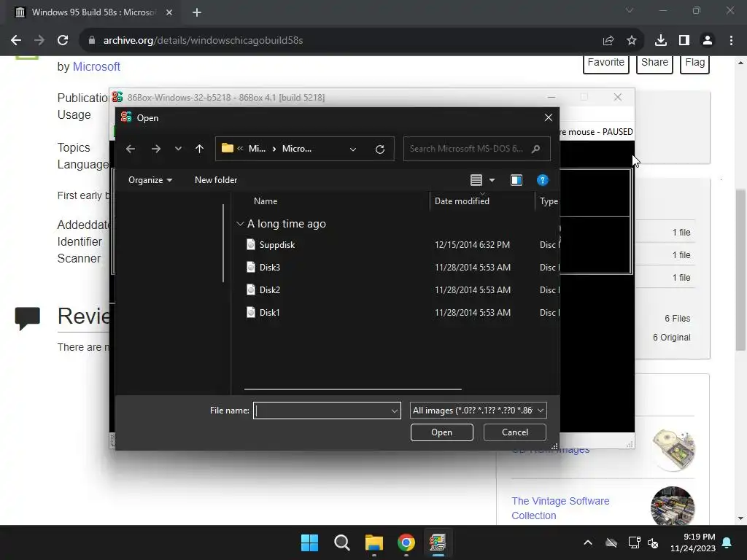Reload the archive.org page

pyautogui.click(x=63, y=41)
